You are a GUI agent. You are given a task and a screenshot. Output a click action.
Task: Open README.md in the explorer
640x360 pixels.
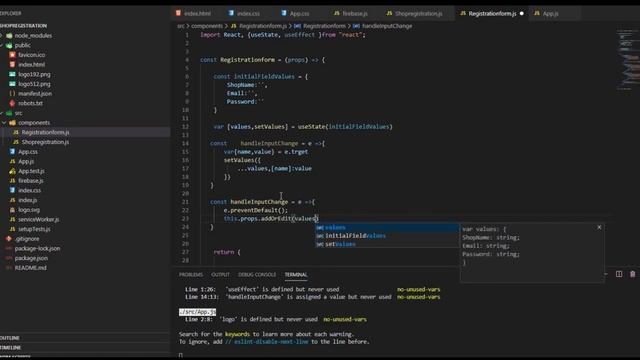coord(31,268)
